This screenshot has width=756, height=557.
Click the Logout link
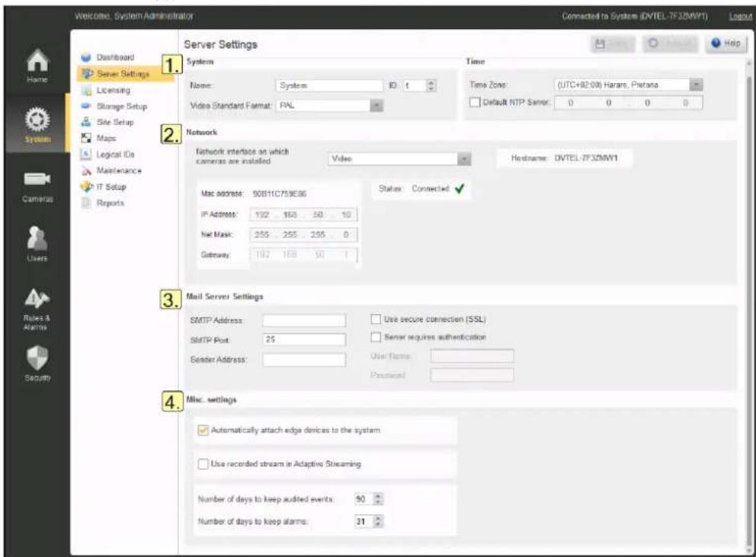[741, 17]
